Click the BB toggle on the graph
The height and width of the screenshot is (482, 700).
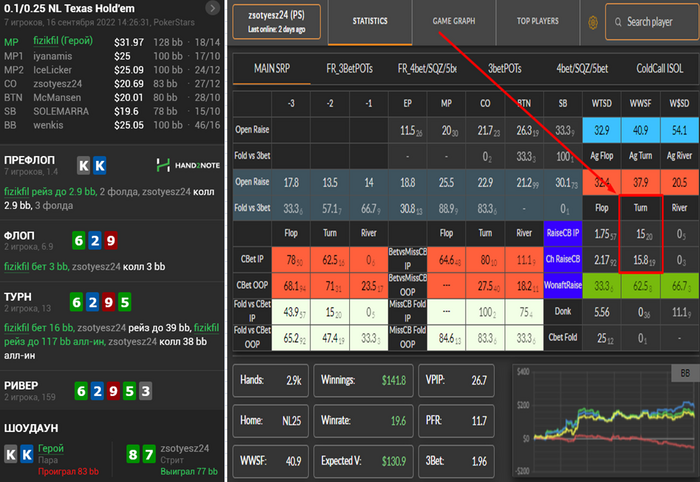pyautogui.click(x=685, y=373)
